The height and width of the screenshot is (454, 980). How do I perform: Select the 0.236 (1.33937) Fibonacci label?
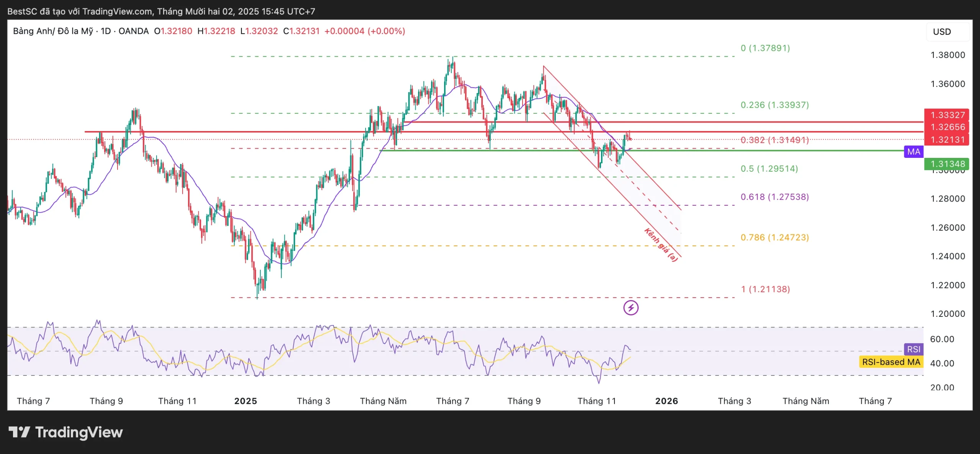click(774, 105)
